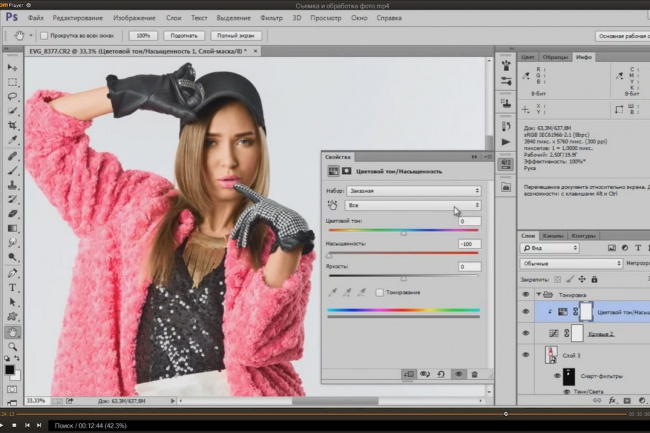Click view previous state icon in Properties
Viewport: 650px width, 433px height.
(x=425, y=374)
